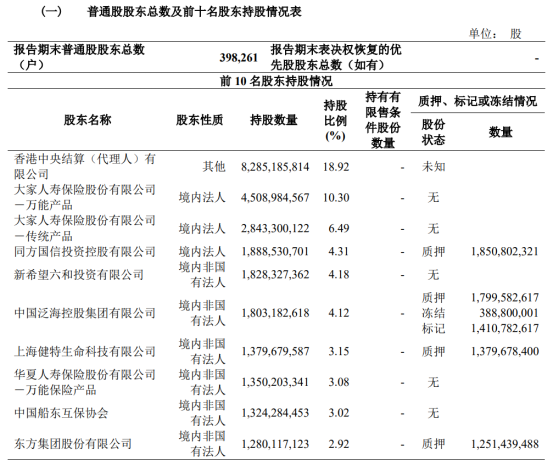The image size is (554, 461).
Task: Click the percentage 3.15
Action: click(x=339, y=352)
